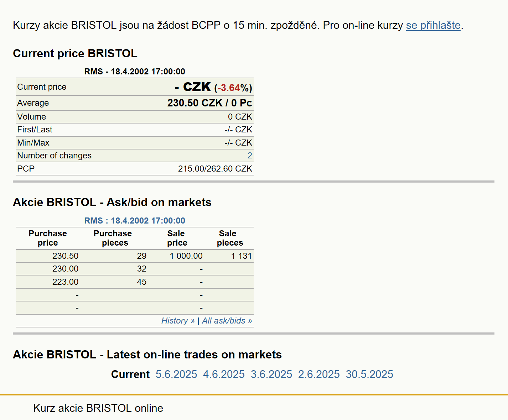This screenshot has width=508, height=420.
Task: Switch to trades from 5.6.2025
Action: 176,374
